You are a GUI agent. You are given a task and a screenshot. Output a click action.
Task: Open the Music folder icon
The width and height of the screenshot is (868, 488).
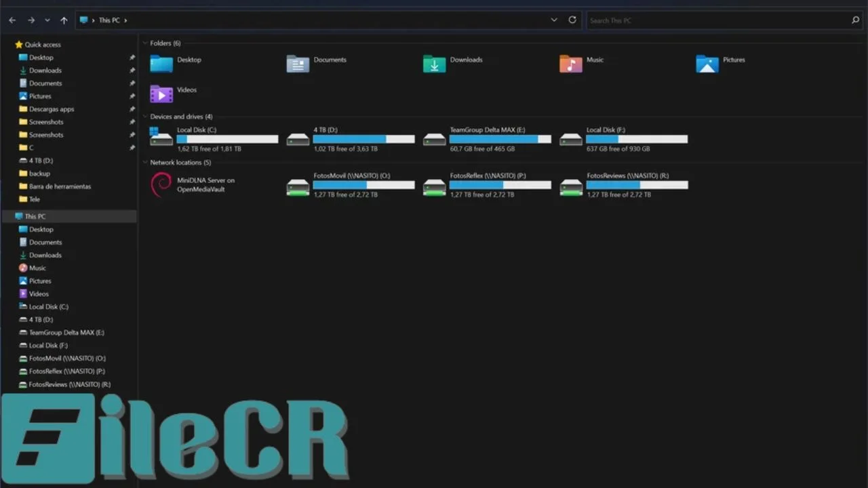pos(571,64)
